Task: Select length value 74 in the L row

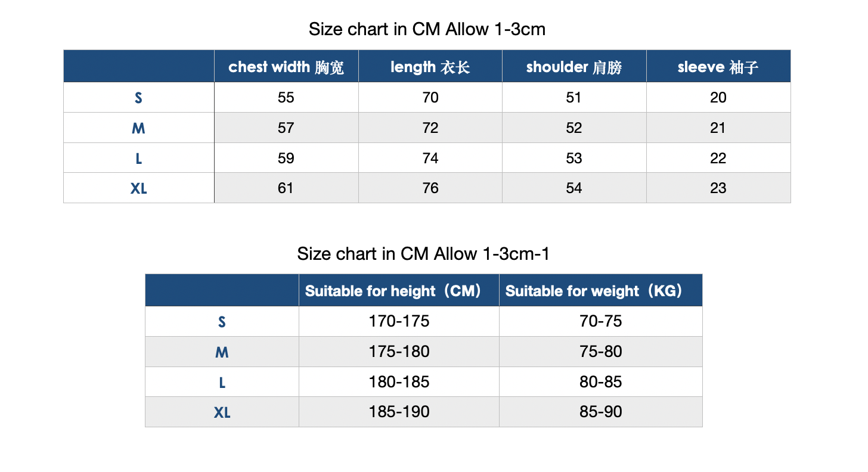Action: coord(430,159)
